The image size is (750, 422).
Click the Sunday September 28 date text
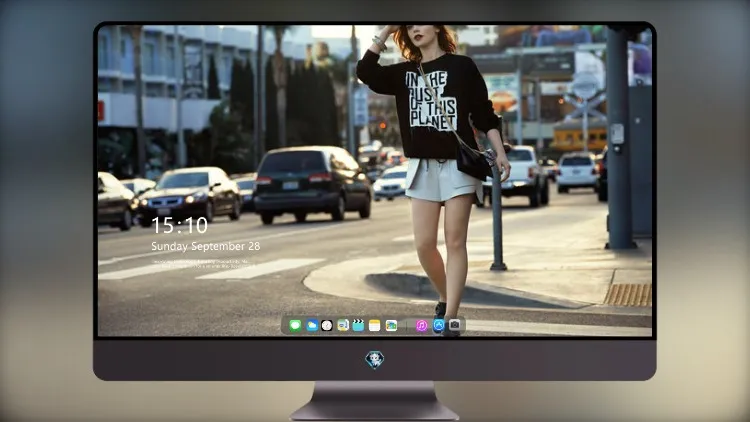206,246
